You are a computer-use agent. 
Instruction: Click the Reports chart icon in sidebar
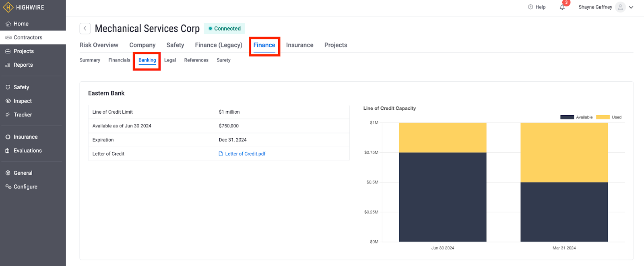(x=8, y=65)
